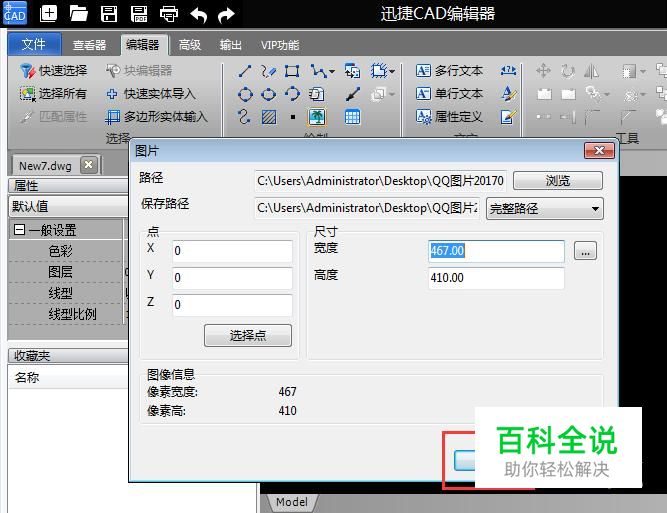Save the drawing with the floppy disk icon
667x513 pixels.
pyautogui.click(x=109, y=14)
